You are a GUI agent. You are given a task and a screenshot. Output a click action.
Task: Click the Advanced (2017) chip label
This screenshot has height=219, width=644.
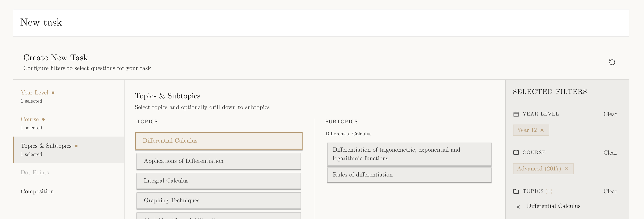pos(539,169)
